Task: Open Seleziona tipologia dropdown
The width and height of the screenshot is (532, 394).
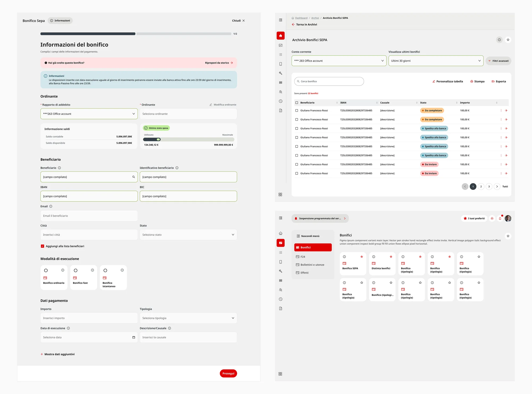Action: click(x=188, y=318)
